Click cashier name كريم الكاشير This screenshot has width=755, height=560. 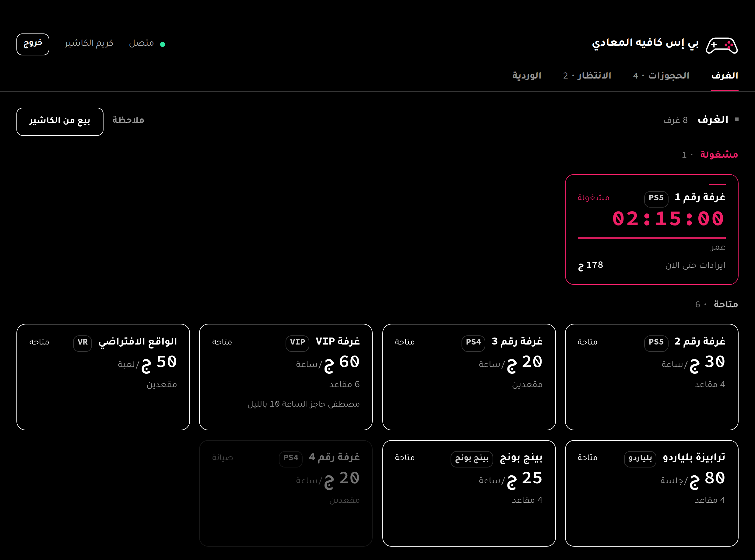pyautogui.click(x=89, y=44)
